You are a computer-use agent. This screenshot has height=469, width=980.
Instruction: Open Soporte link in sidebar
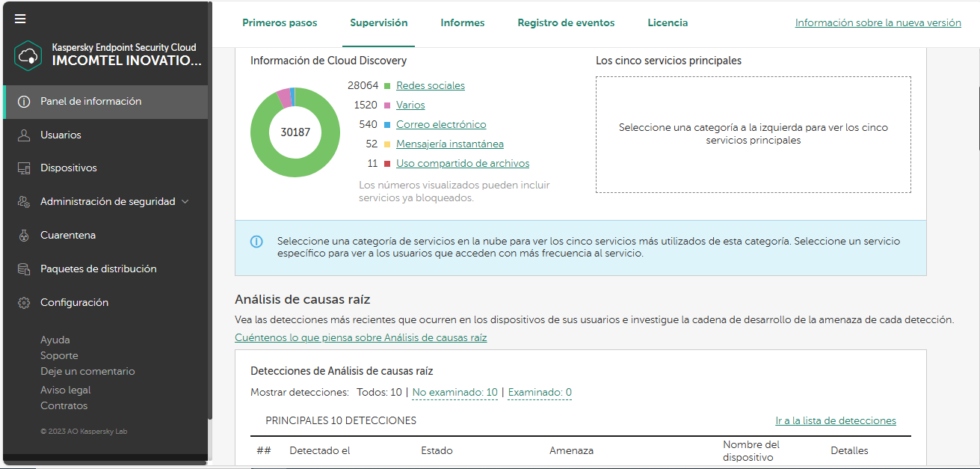click(x=59, y=356)
